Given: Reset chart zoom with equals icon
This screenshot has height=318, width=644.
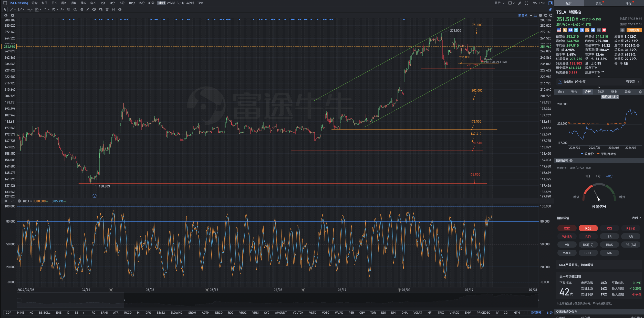Looking at the screenshot, I should click(x=541, y=16).
